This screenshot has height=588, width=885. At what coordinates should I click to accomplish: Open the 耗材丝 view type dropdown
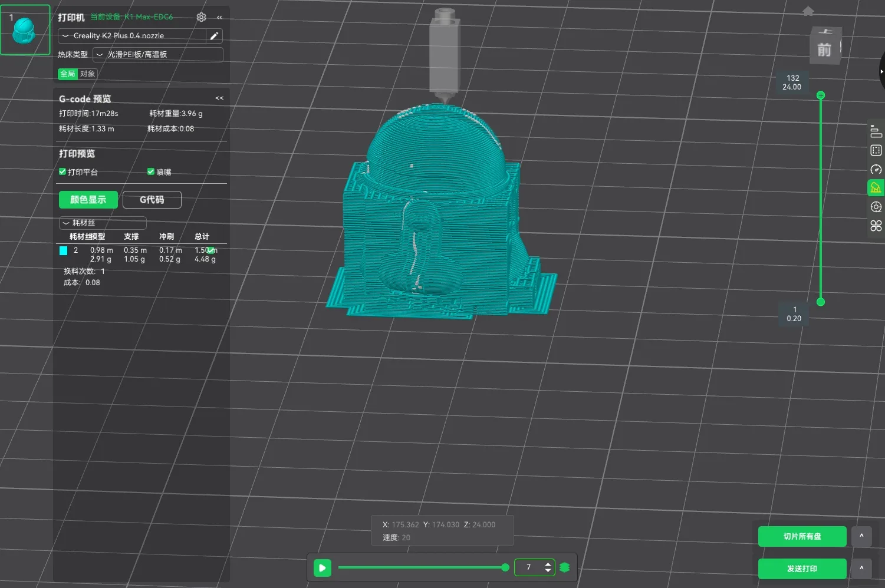(x=103, y=223)
